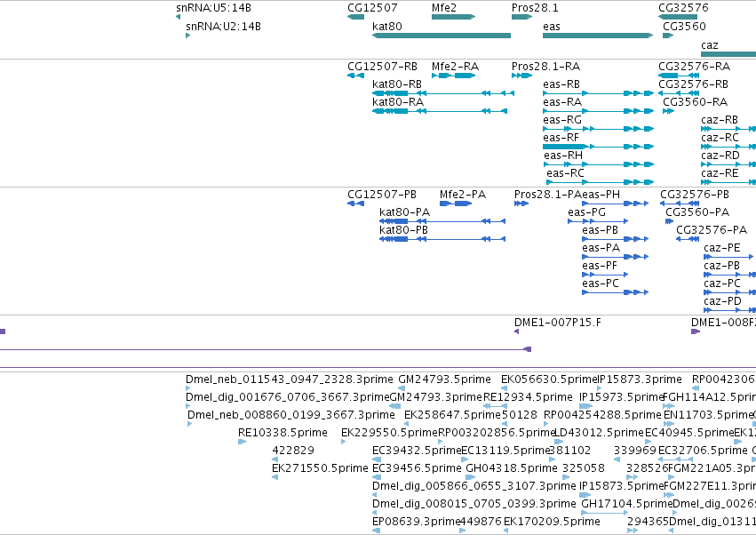This screenshot has width=756, height=535.
Task: Click the eas-RF transcript
Action: tap(599, 146)
